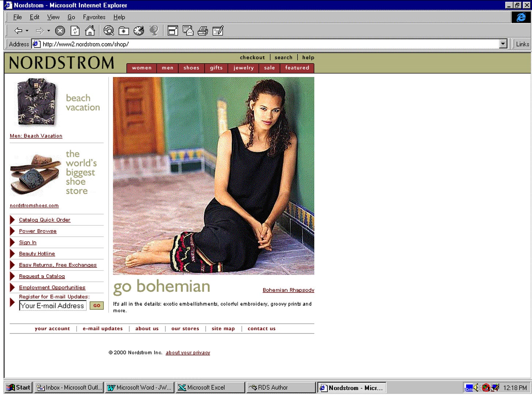Click the Edit page toolbar icon
Image resolution: width=532 pixels, height=397 pixels.
tap(218, 31)
